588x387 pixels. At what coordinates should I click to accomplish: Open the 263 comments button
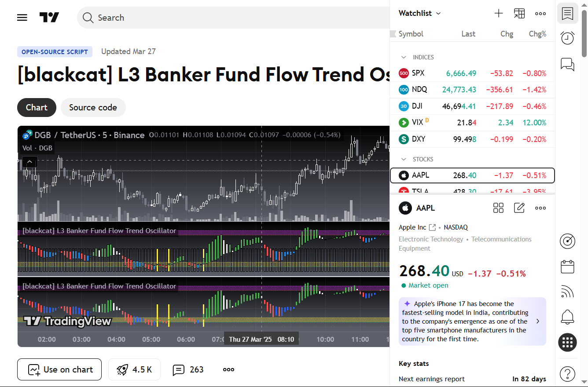point(188,369)
